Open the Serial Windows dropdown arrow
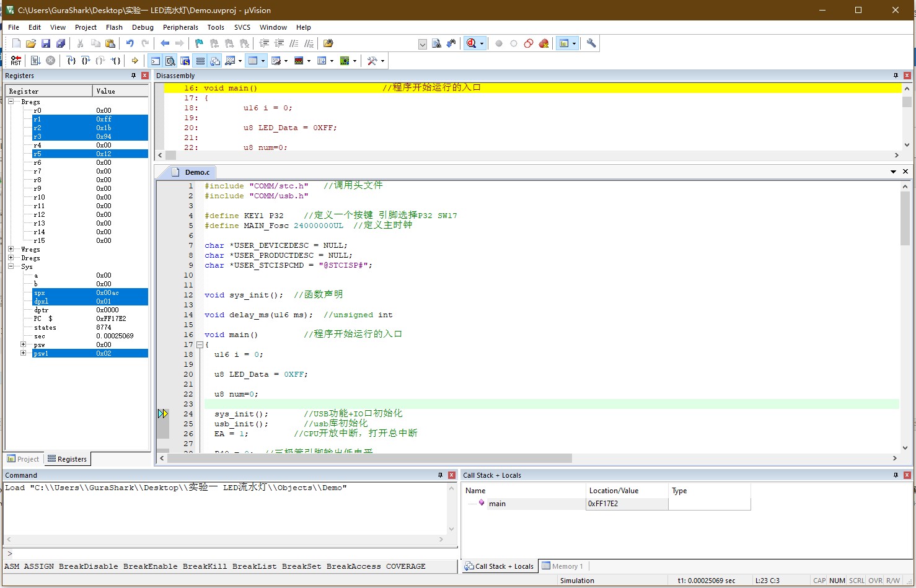Screen dimensions: 916x588 tap(286, 61)
